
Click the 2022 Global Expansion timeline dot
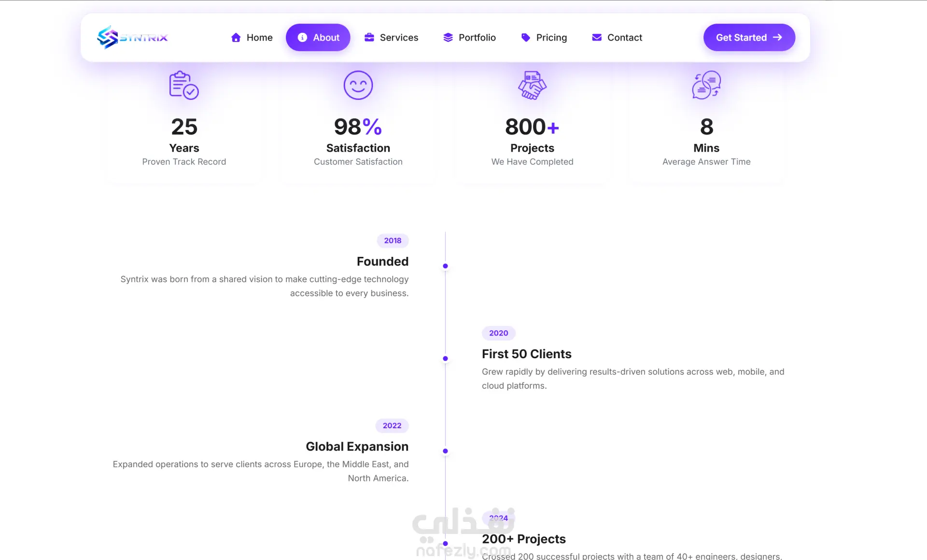(x=445, y=451)
